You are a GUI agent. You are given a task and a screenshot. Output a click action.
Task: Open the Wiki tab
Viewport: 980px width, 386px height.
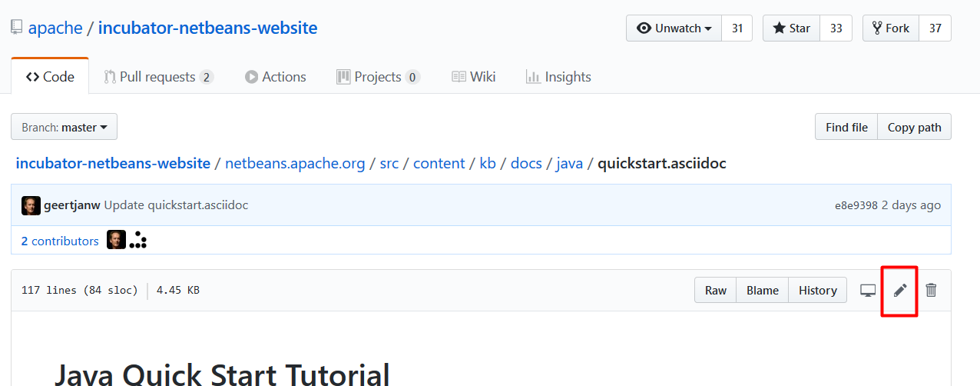coord(473,77)
